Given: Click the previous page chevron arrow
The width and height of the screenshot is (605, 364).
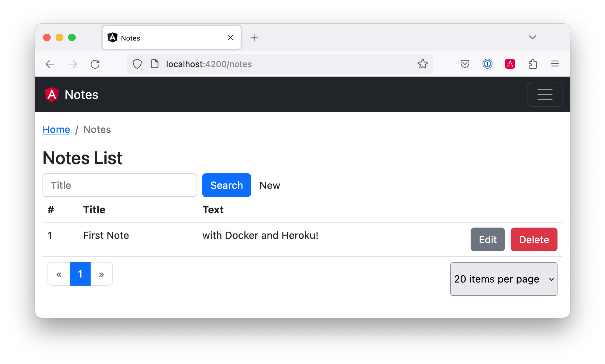Looking at the screenshot, I should pos(58,273).
